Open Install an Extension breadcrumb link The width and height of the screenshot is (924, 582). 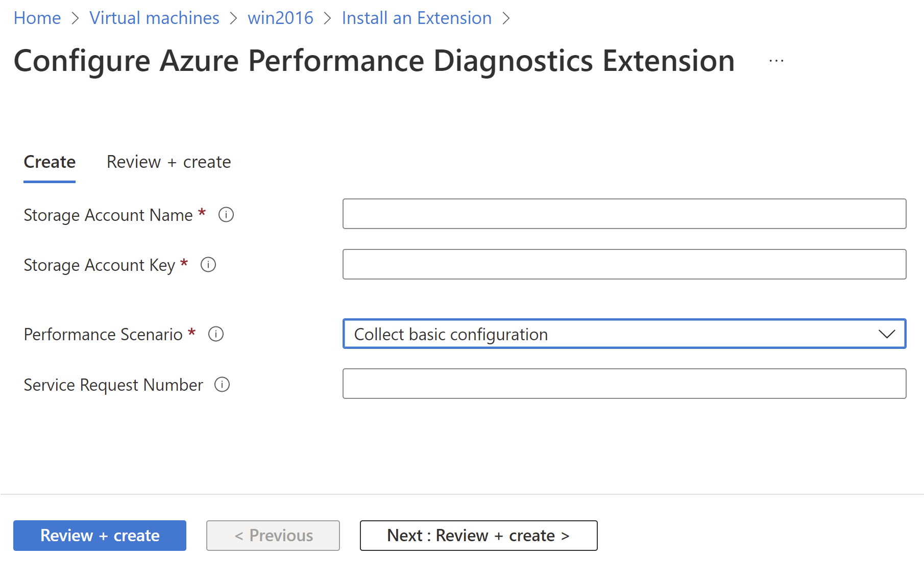417,18
